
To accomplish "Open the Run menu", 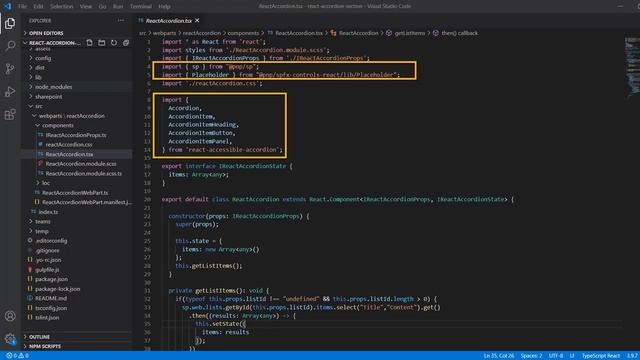I will tap(118, 7).
